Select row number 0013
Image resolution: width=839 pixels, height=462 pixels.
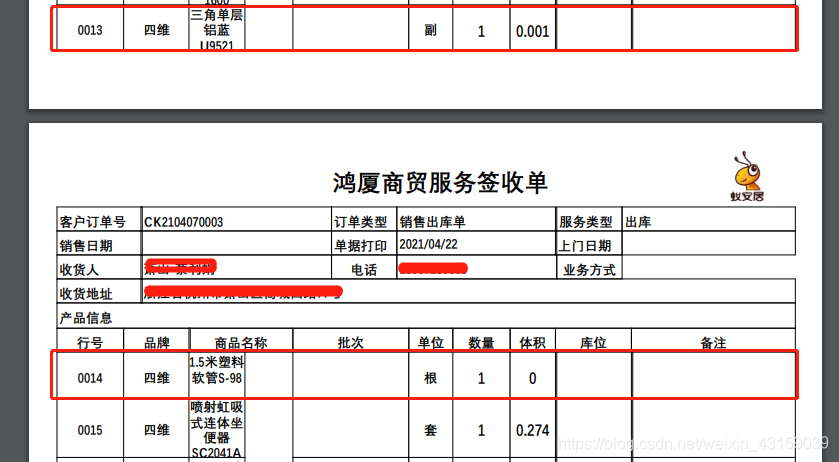90,31
